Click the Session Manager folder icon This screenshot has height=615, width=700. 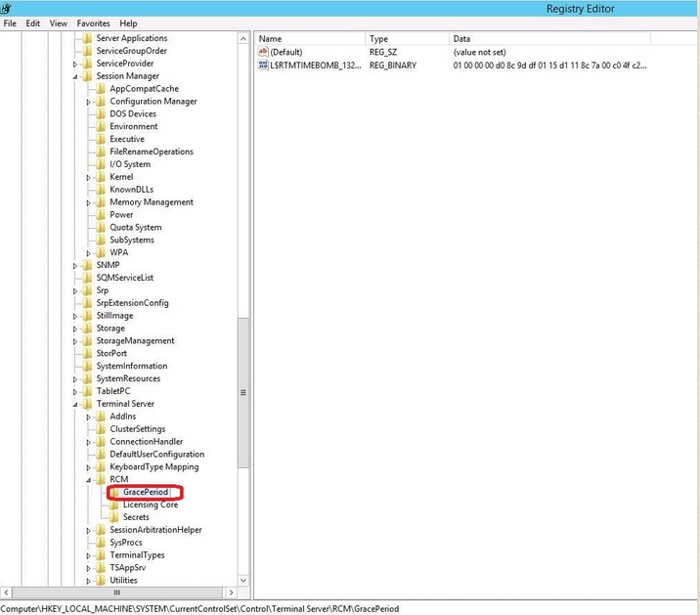coord(88,76)
